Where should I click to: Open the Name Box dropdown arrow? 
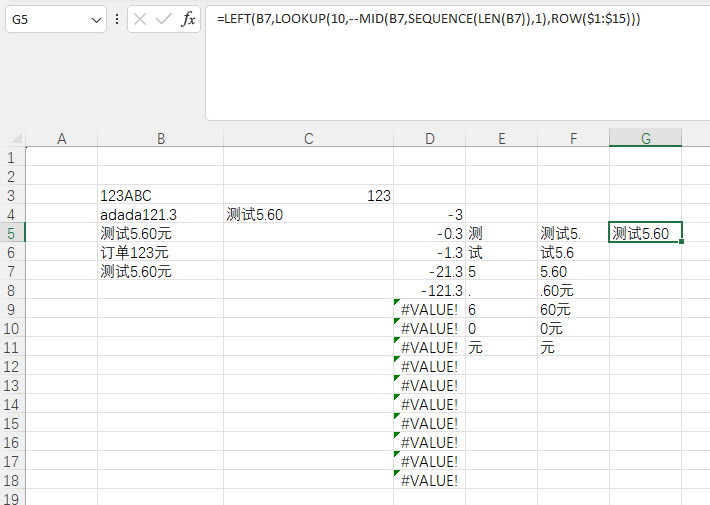96,20
